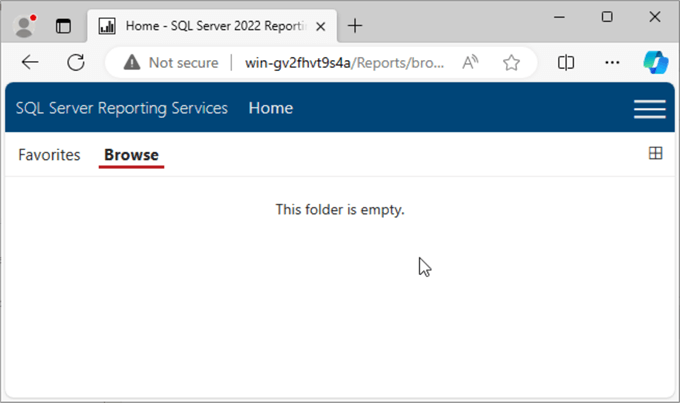The image size is (680, 403).
Task: Maximize the browser window
Action: pyautogui.click(x=607, y=17)
